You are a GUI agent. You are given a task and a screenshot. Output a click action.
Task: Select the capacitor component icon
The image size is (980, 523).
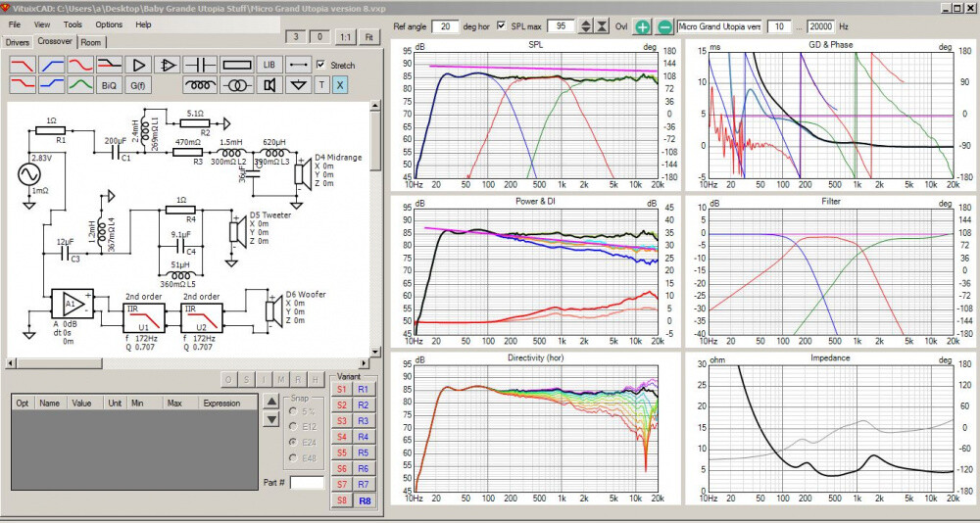pos(201,65)
